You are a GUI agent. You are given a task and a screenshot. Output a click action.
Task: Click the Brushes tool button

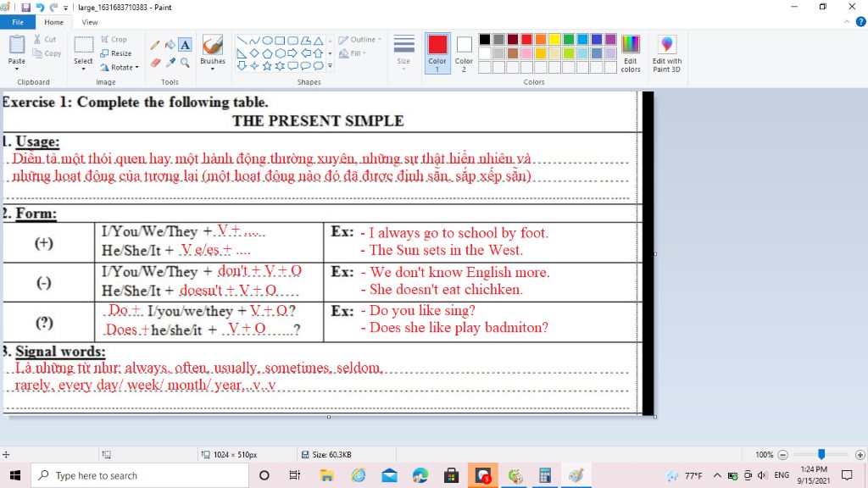(x=213, y=46)
